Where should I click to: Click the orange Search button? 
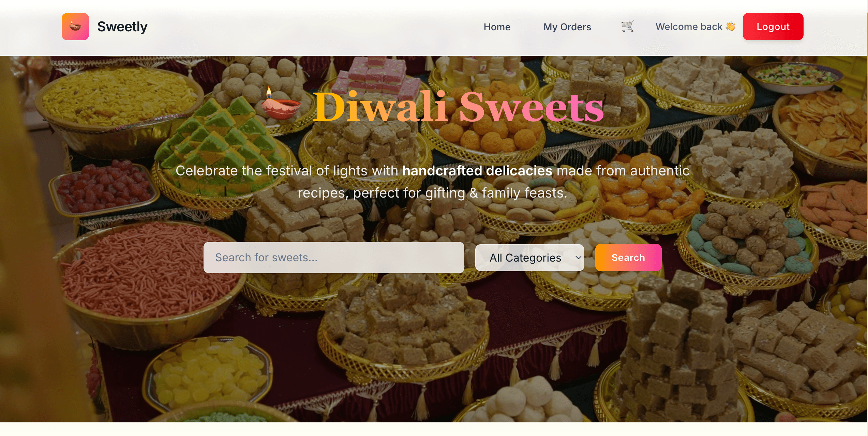click(x=628, y=258)
